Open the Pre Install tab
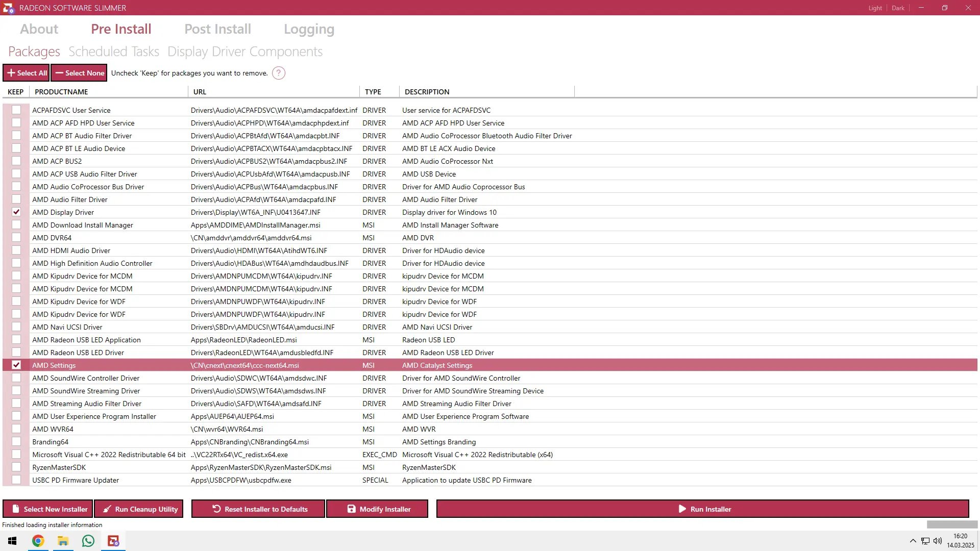 (121, 29)
